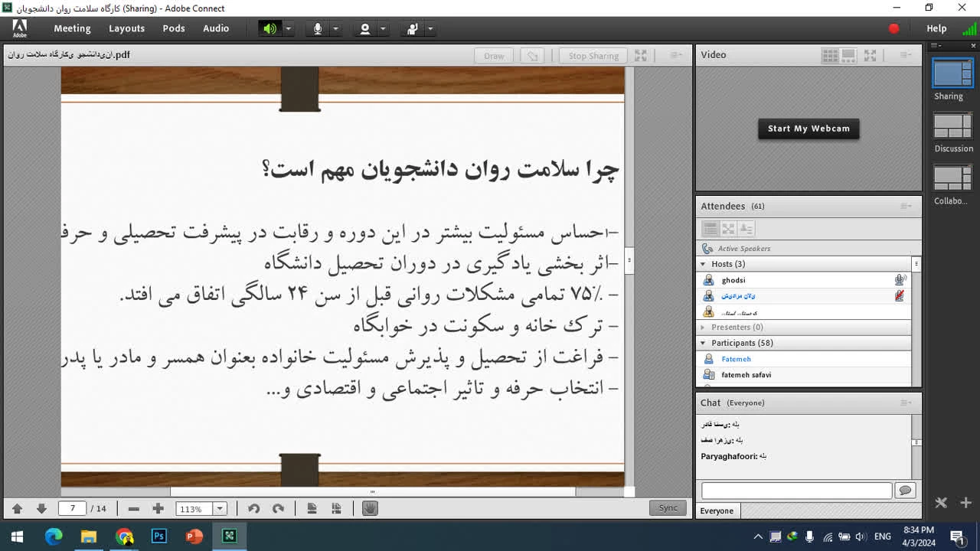Toggle the webcam icon in the toolbar

point(365,28)
